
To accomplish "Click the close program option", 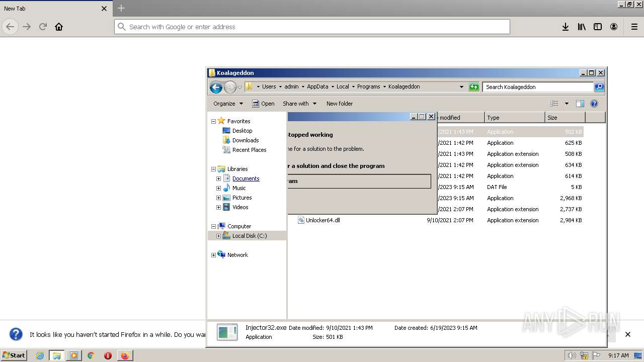I will 359,181.
